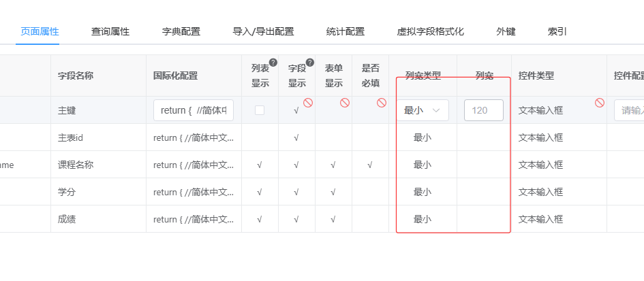Select 虚拟字段格式化 tab
644x281 pixels.
(x=430, y=31)
